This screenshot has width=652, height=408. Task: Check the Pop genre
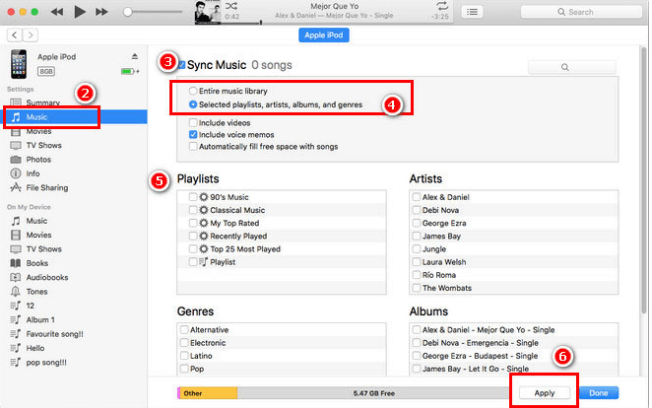pyautogui.click(x=184, y=368)
